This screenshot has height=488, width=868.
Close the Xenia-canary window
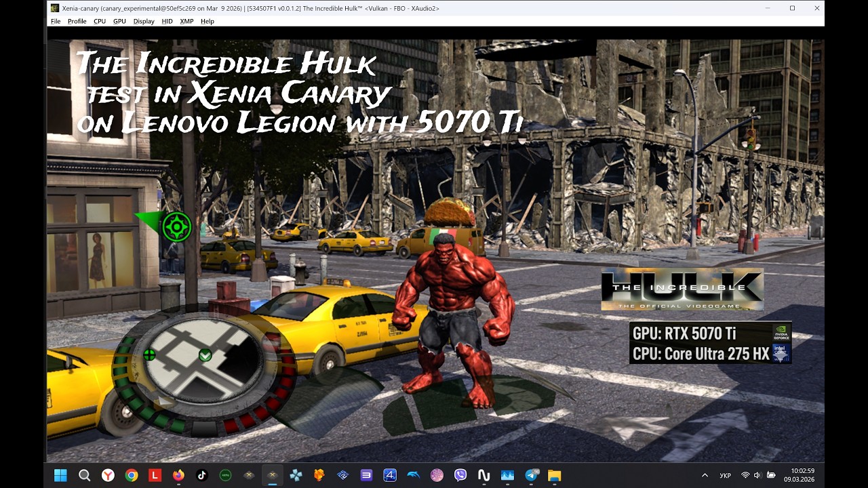coord(816,8)
